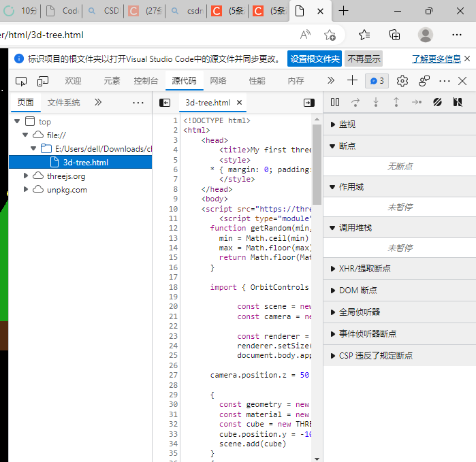Dismiss the root folder info bar
Screen dimensions: 476x462
(x=467, y=59)
